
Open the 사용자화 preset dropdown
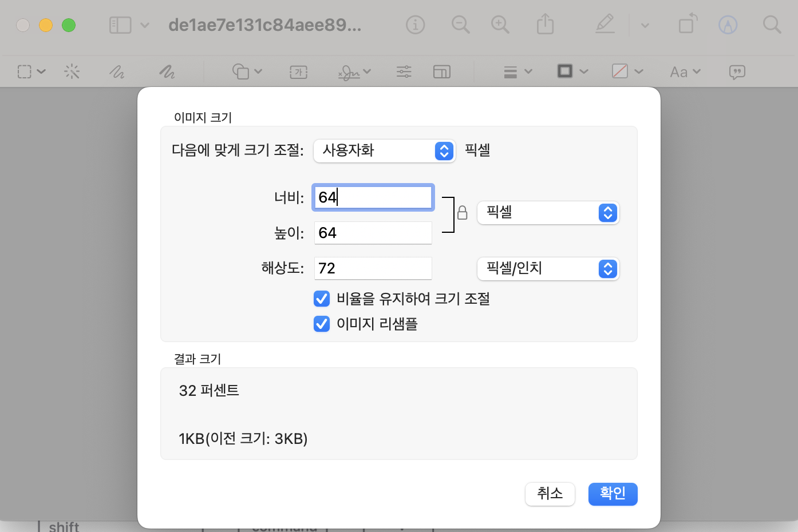coord(384,151)
